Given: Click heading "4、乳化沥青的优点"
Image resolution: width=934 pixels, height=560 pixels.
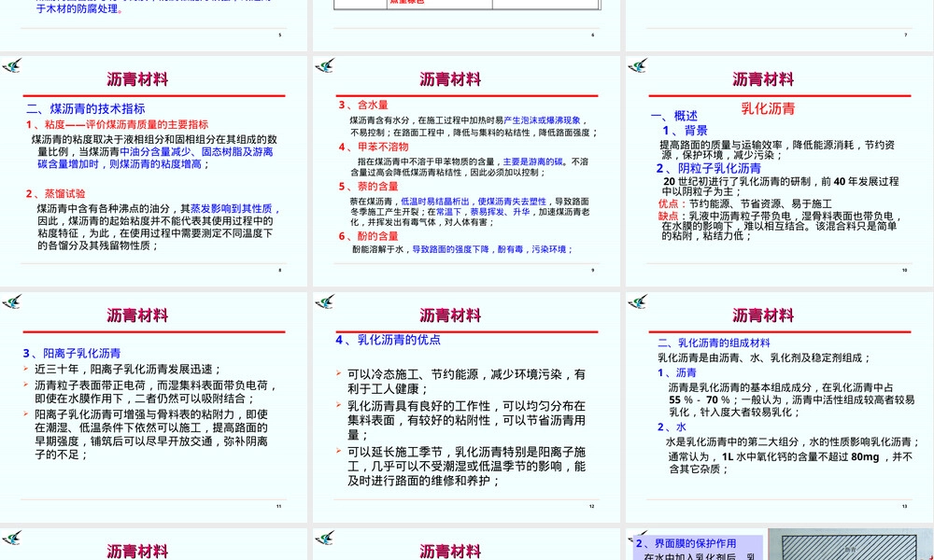Looking at the screenshot, I should pyautogui.click(x=388, y=340).
